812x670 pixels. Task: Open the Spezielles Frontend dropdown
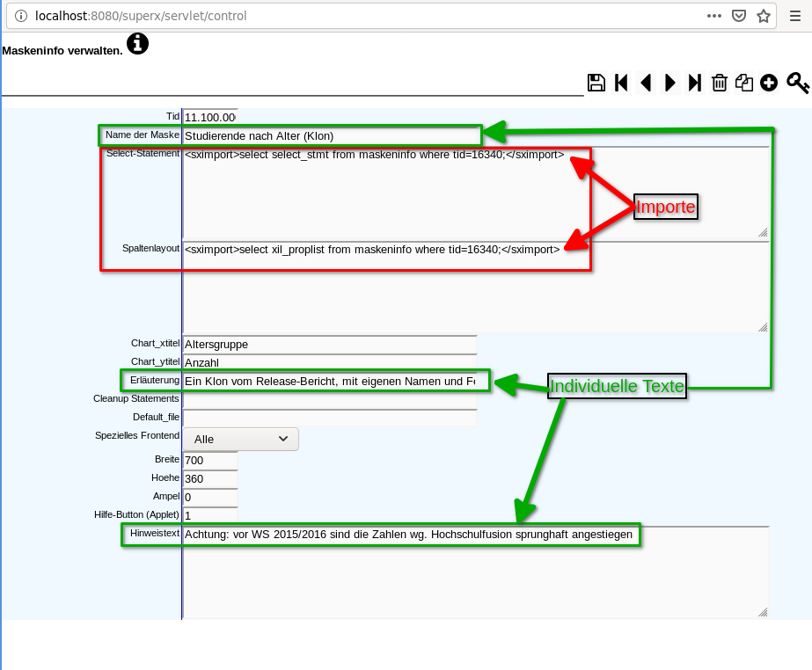(241, 439)
